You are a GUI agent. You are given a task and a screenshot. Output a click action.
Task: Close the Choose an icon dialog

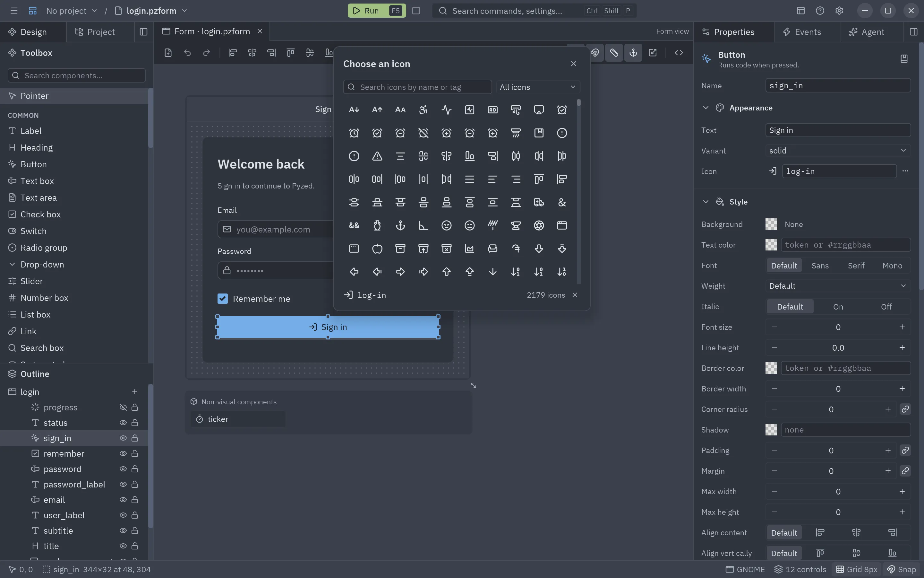click(573, 64)
